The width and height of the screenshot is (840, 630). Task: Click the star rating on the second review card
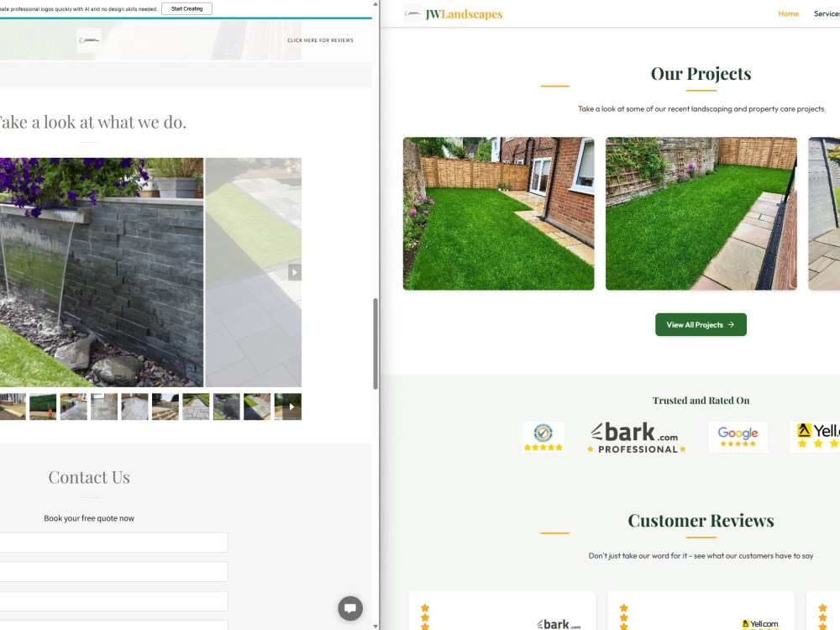(623, 616)
